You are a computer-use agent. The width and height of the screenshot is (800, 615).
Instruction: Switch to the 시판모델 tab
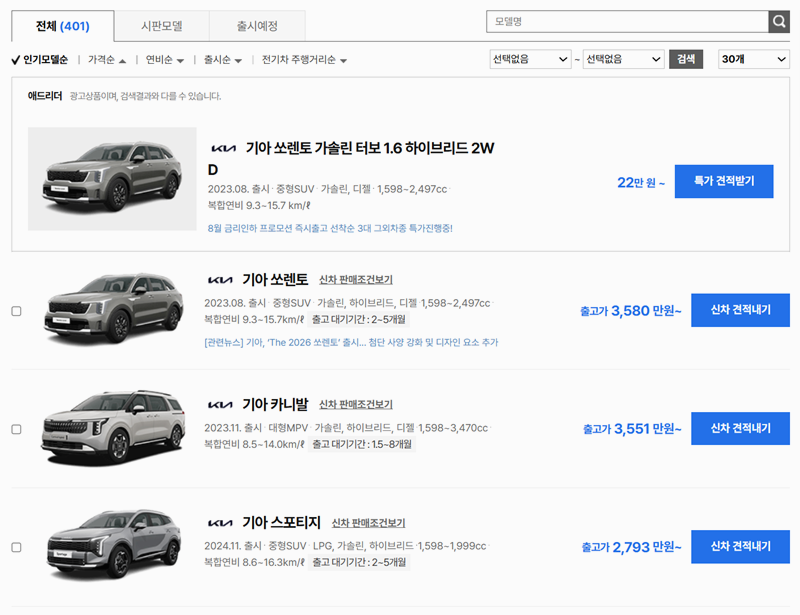pos(162,26)
